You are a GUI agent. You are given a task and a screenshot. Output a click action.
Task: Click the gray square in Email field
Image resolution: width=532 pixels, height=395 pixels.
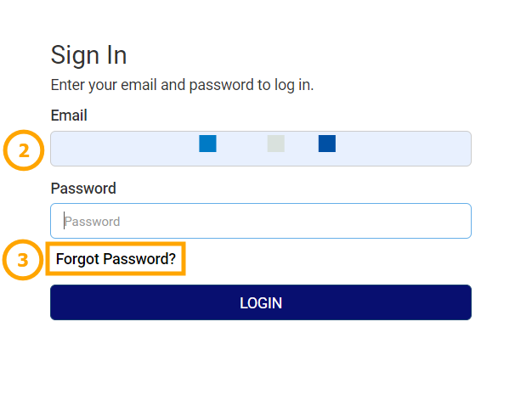click(x=275, y=144)
